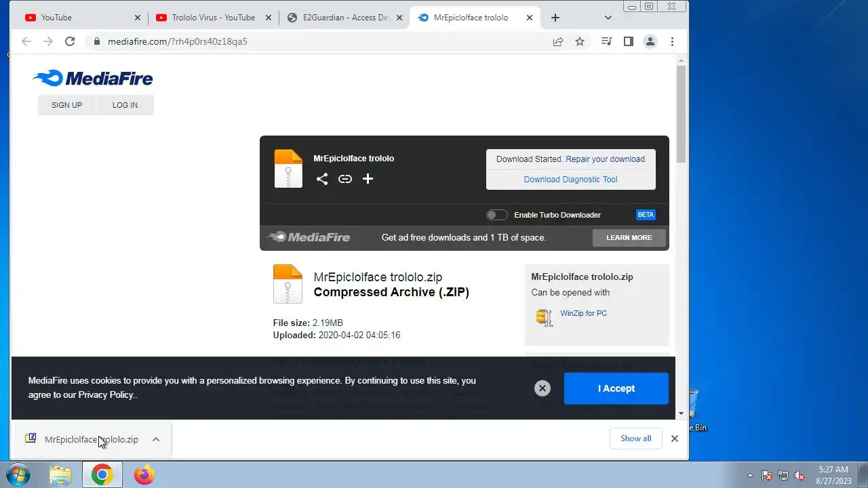Image resolution: width=868 pixels, height=488 pixels.
Task: Open the tab search dropdown arrow
Action: click(x=608, y=18)
